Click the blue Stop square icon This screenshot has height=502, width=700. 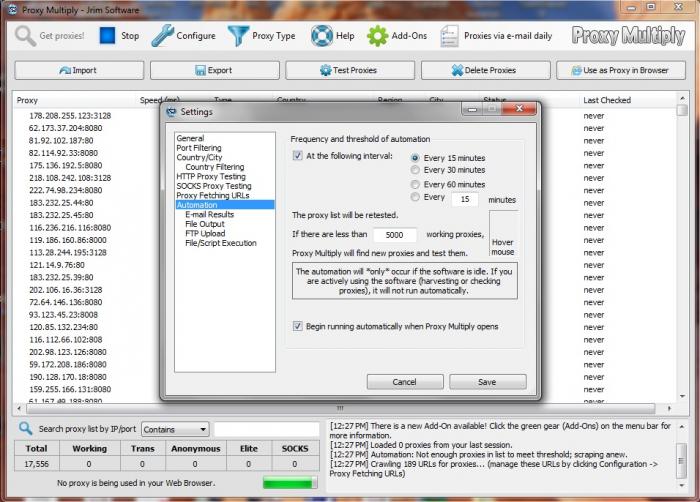tap(107, 36)
